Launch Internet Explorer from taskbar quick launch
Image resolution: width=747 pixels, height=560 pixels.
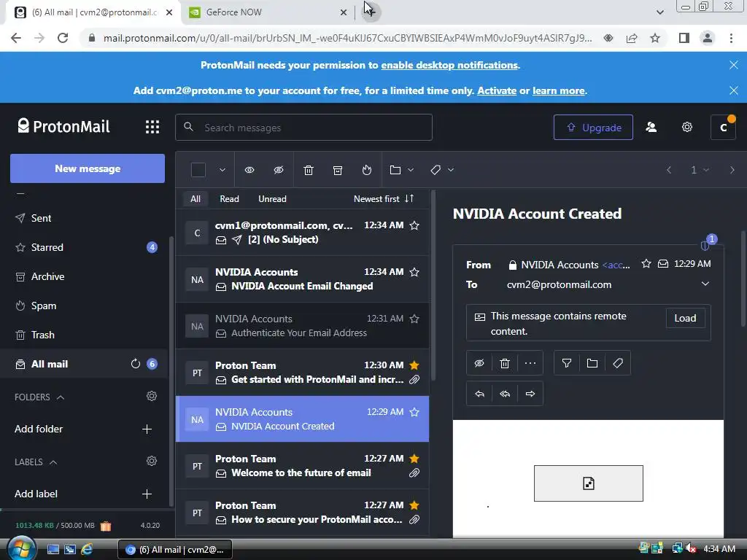coord(87,549)
